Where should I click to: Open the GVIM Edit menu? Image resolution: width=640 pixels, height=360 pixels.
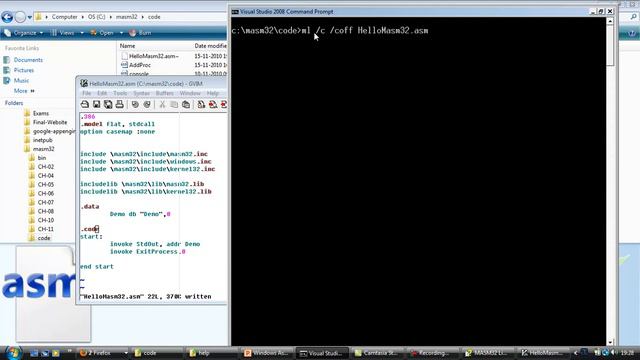[102, 93]
